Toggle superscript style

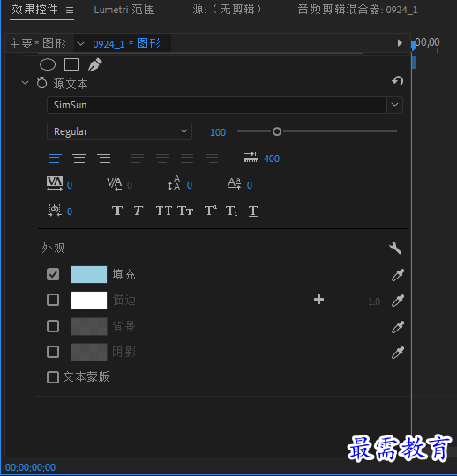[x=211, y=211]
